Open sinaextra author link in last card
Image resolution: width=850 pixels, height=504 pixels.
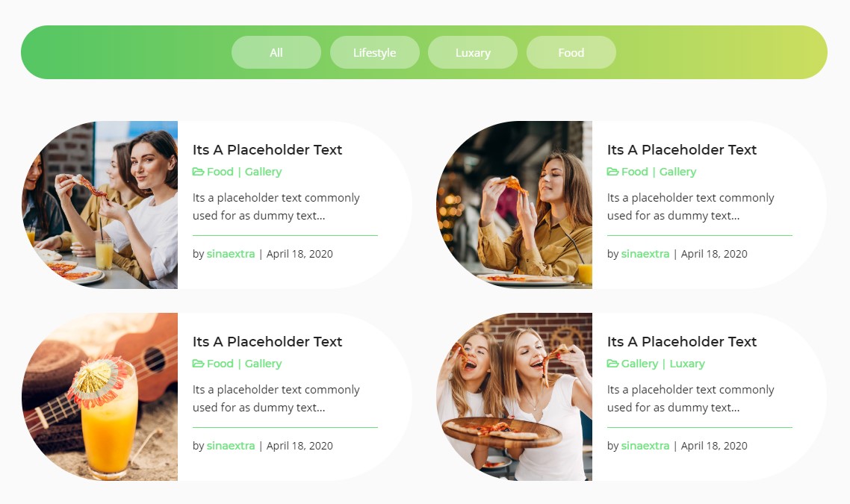645,446
